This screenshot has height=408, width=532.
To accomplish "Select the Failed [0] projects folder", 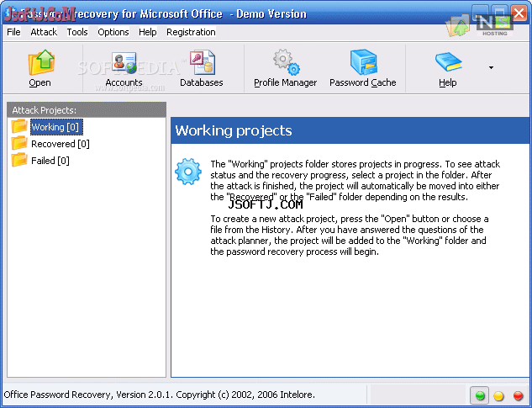I will pos(50,161).
